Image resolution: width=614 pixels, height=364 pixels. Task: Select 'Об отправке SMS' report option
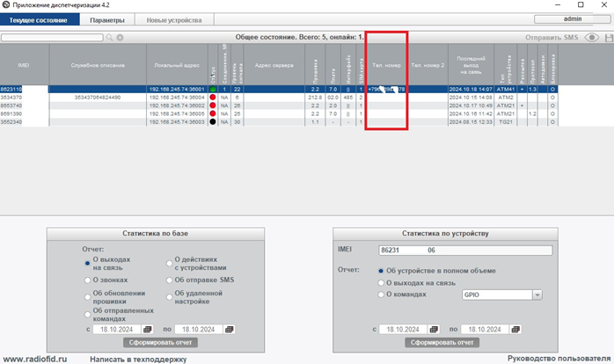[170, 280]
